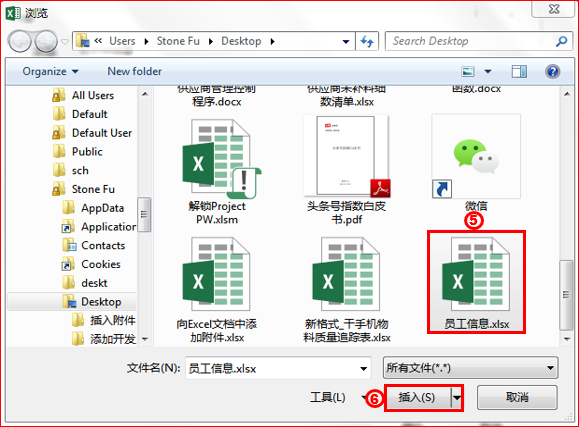
Task: Click the Refresh button beside the address bar
Action: click(x=367, y=41)
